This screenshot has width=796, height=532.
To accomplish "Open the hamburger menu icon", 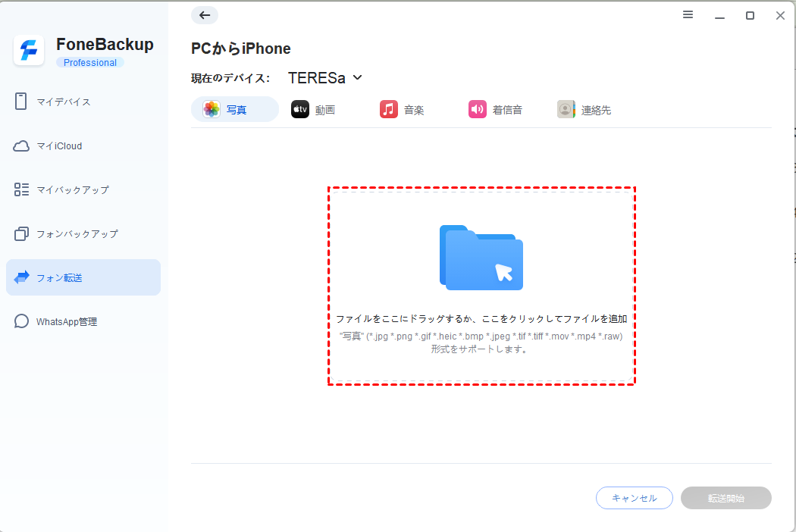I will pos(688,14).
